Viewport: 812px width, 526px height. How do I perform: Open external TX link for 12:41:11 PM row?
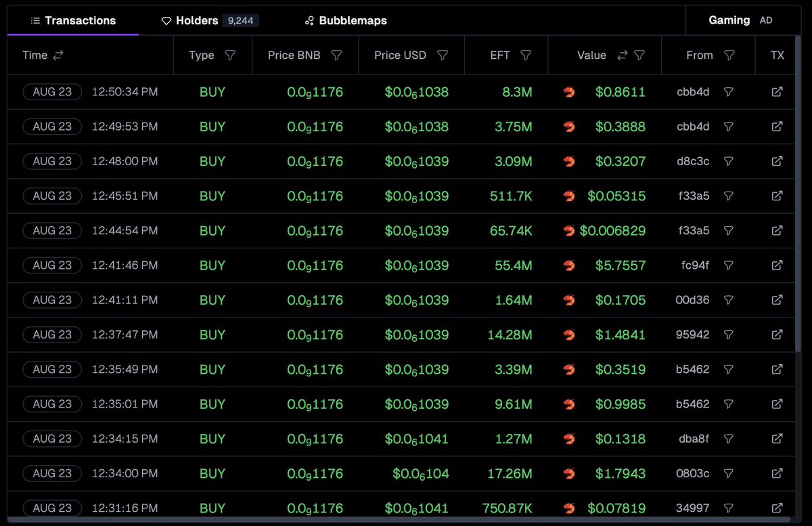tap(777, 300)
